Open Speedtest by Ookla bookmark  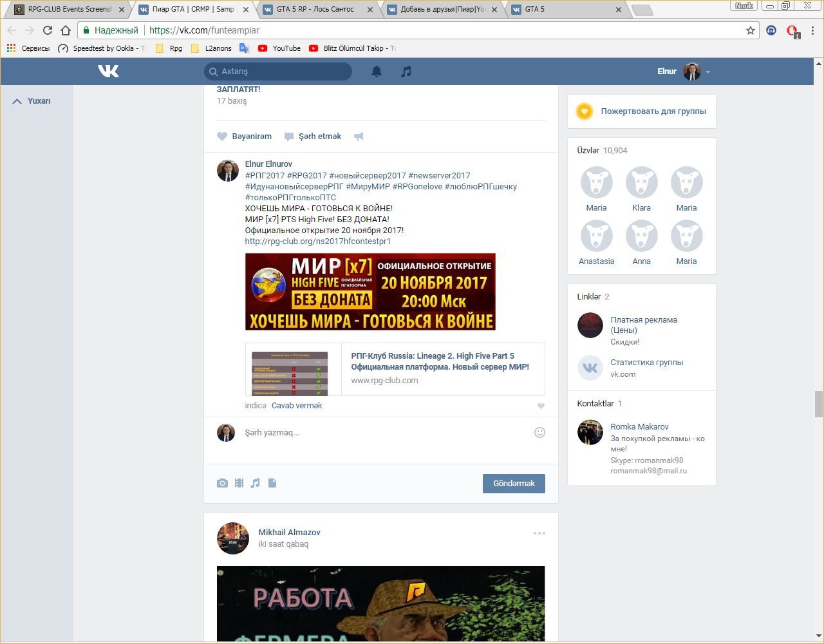coord(102,48)
